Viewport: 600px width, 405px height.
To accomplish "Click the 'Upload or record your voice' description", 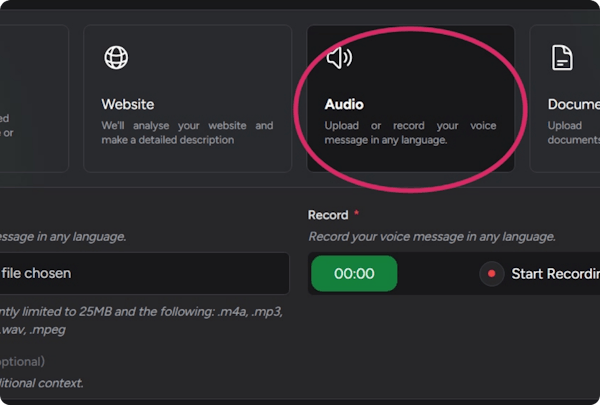I will point(410,133).
